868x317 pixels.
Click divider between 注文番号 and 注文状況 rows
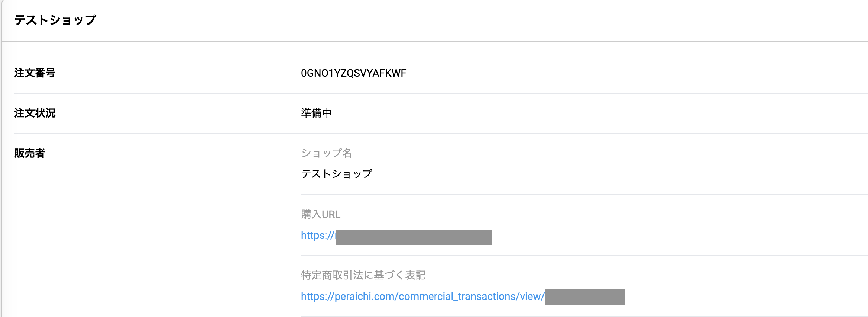(441, 93)
